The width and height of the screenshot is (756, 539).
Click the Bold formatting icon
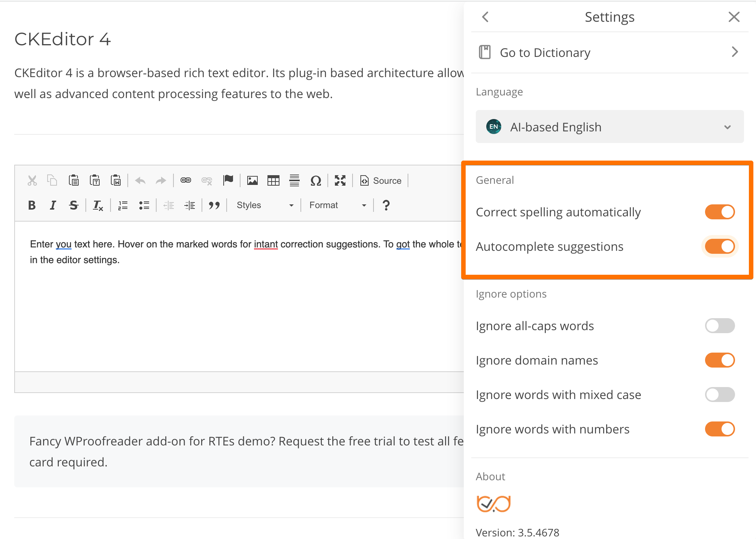32,205
